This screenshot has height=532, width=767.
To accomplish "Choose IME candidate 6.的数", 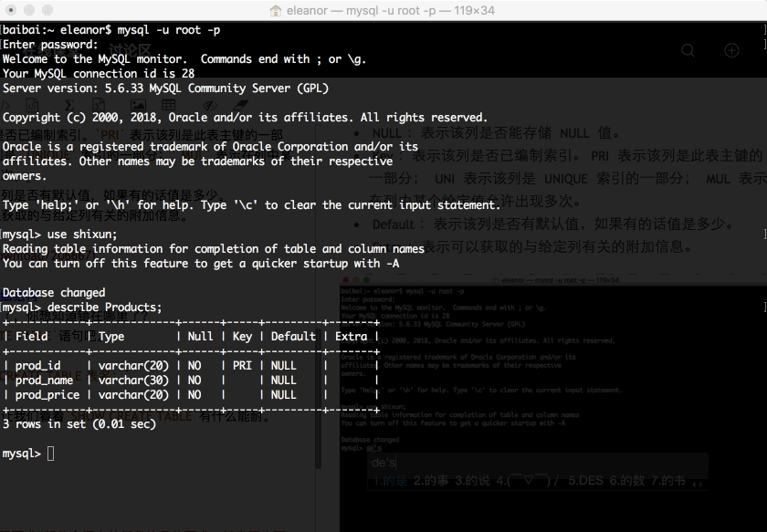I will click(627, 481).
